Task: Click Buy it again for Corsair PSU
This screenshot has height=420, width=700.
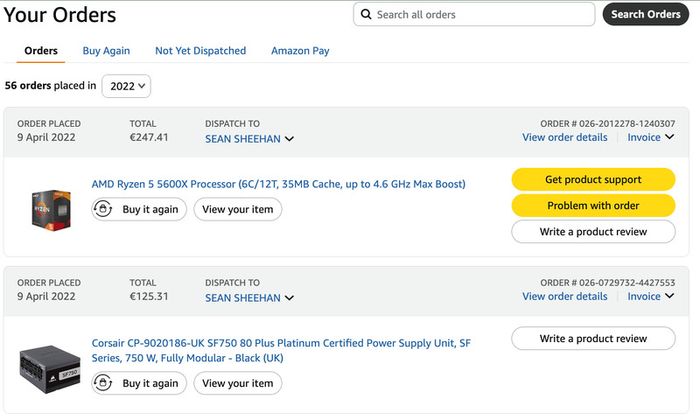Action: 139,383
